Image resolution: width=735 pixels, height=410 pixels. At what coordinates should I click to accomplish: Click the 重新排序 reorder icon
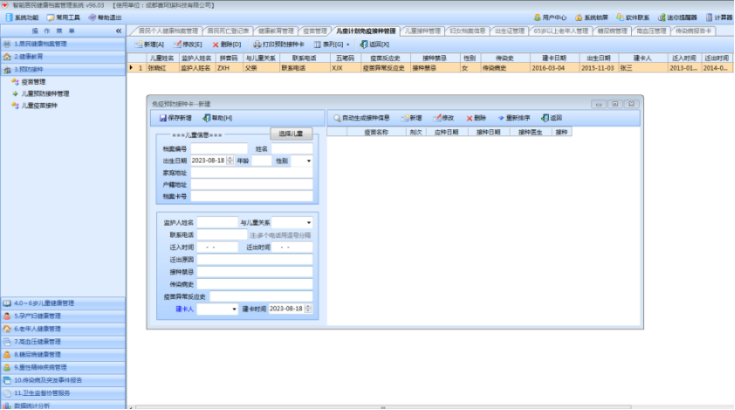501,118
